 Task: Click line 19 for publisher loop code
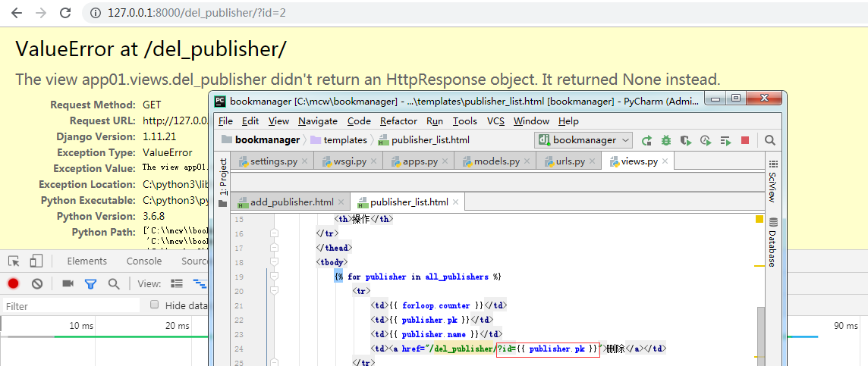(x=417, y=277)
